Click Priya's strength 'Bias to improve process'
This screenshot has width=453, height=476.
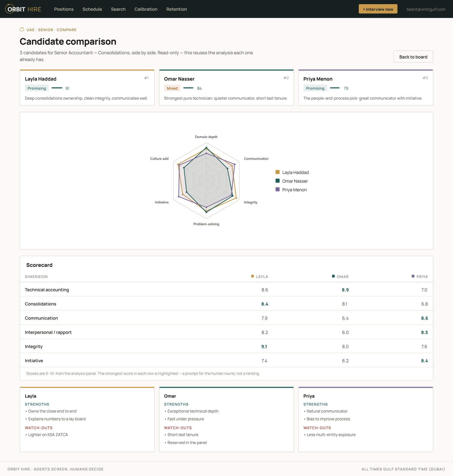point(328,419)
